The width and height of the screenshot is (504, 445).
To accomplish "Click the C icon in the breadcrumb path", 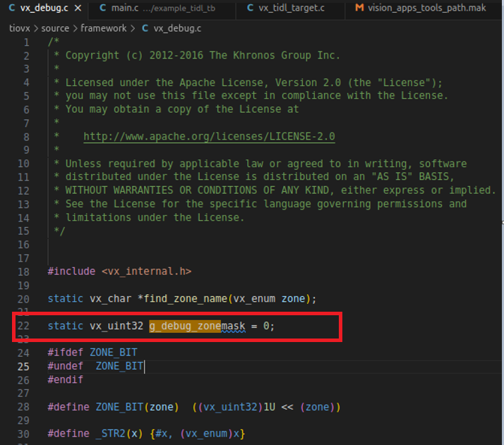I will click(x=145, y=28).
